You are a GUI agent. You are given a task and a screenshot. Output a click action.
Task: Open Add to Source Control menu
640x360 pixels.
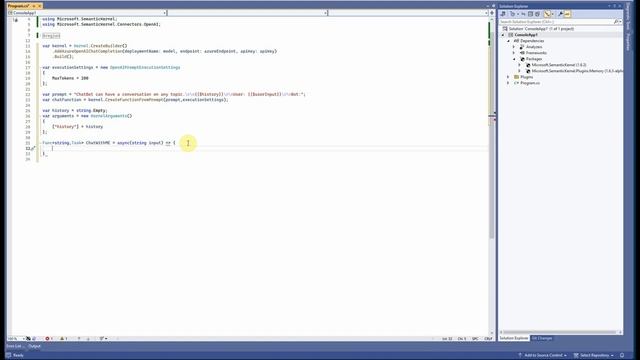pyautogui.click(x=542, y=355)
